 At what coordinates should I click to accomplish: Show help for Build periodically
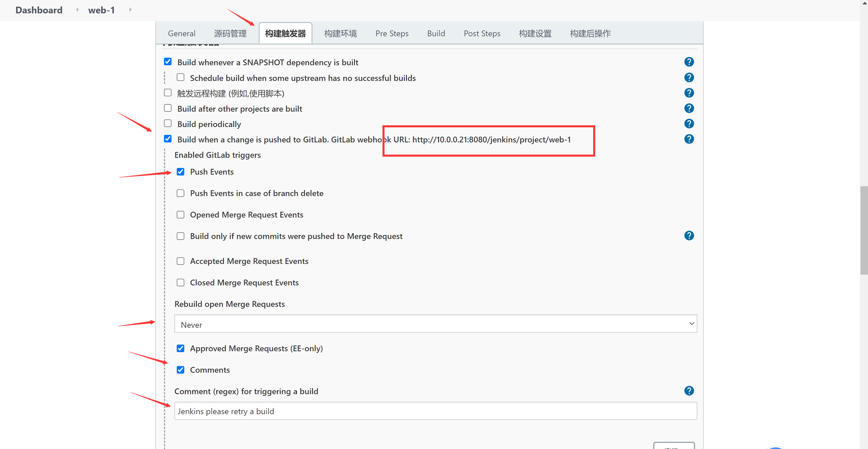689,124
